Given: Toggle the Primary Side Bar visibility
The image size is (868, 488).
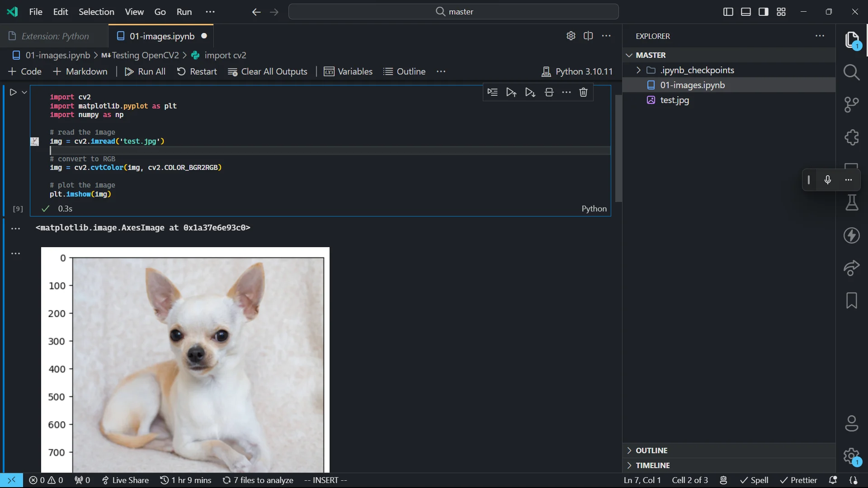Looking at the screenshot, I should [x=728, y=12].
